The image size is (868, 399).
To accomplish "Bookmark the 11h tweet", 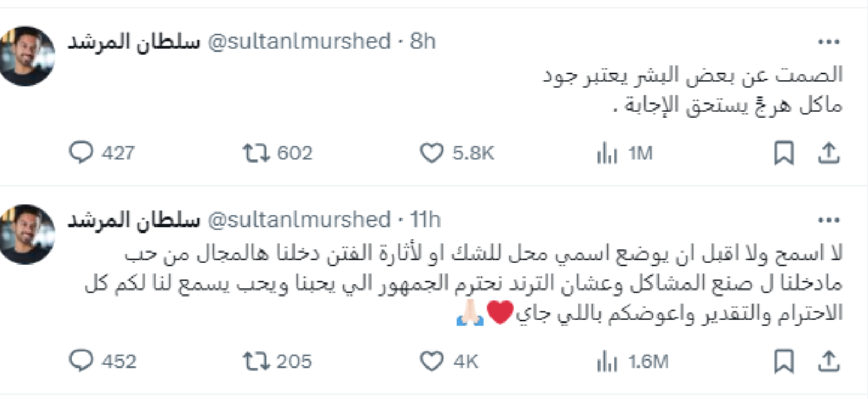I will (x=783, y=361).
